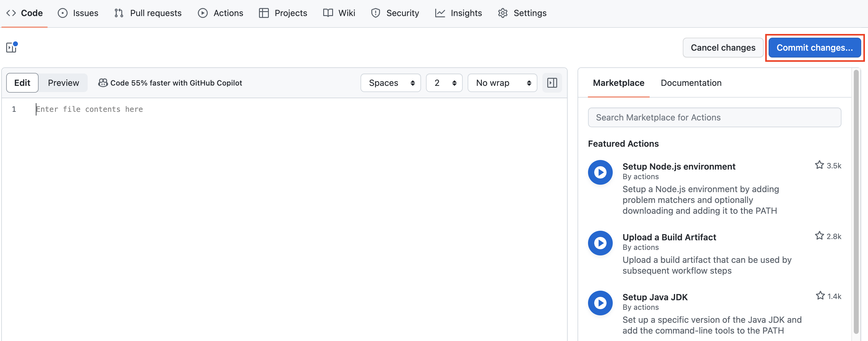Viewport: 868px width, 341px height.
Task: Open Upload a Build Artifact action
Action: tap(669, 237)
